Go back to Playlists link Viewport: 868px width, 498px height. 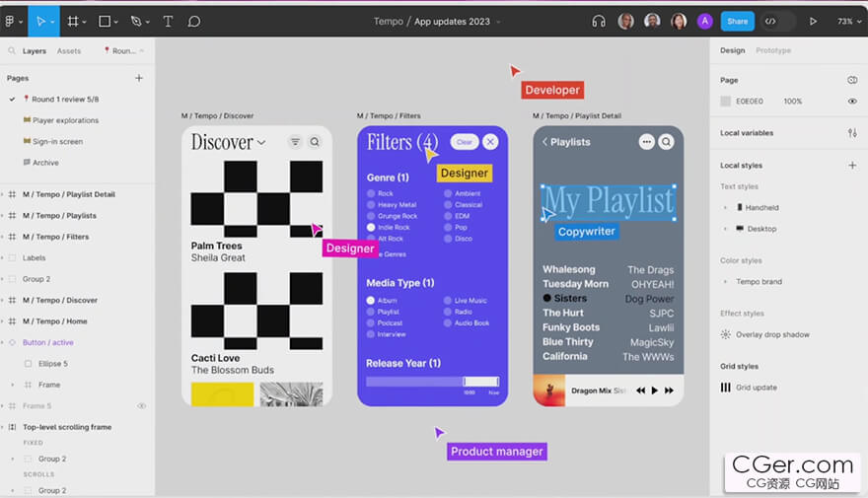[x=566, y=142]
